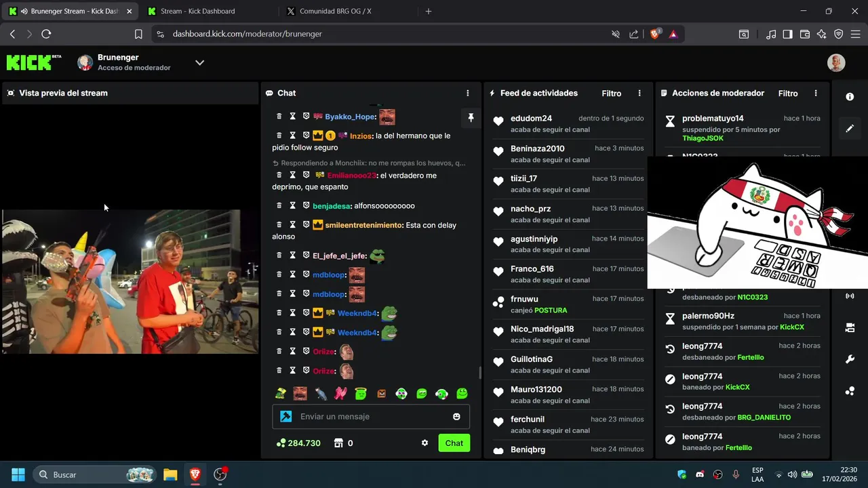Open the info icon in right sidebar
The height and width of the screenshot is (488, 868).
coord(850,97)
